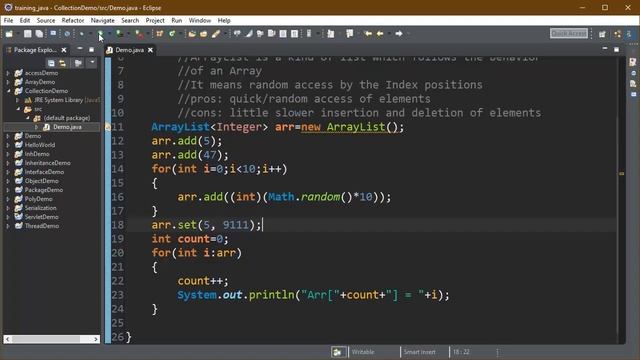
Task: Open the Run button dropdown arrow
Action: tap(109, 34)
